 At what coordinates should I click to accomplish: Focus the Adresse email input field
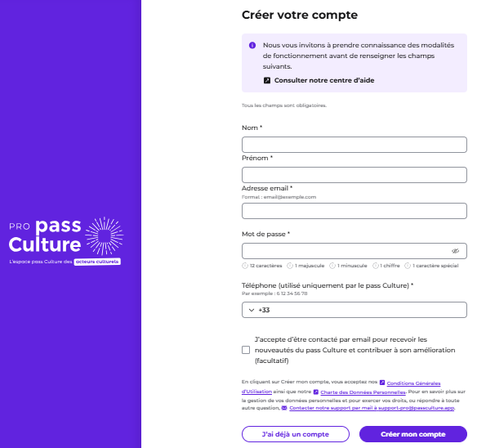click(x=354, y=211)
